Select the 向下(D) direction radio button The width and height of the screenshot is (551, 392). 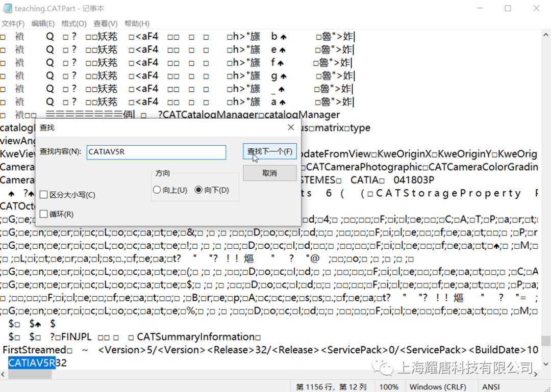(198, 190)
